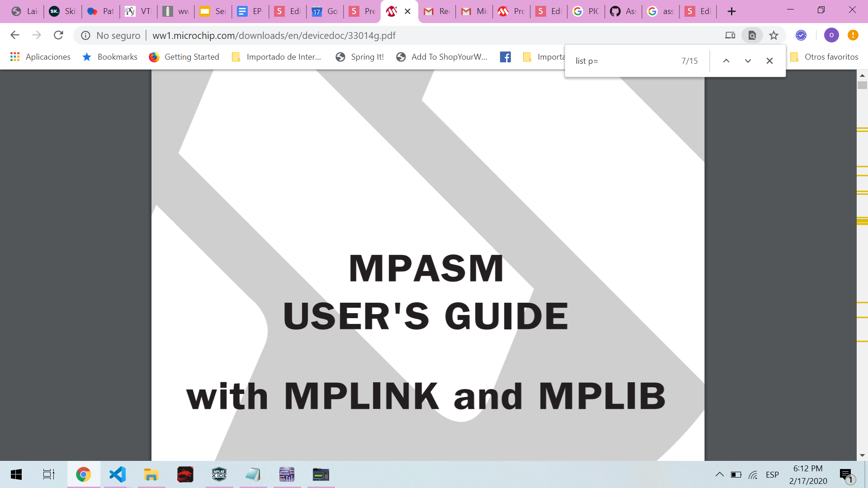Open the 'Importado de Inter...' bookmark folder
The image size is (868, 488).
276,56
